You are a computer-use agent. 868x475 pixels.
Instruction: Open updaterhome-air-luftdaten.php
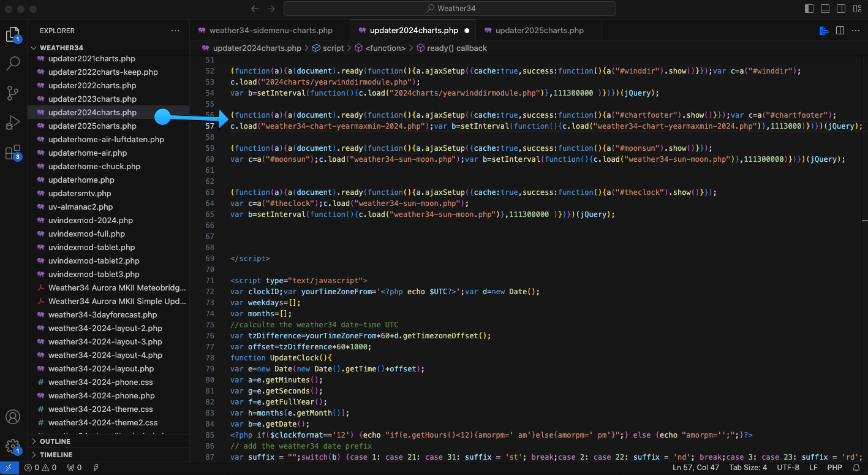pyautogui.click(x=108, y=139)
